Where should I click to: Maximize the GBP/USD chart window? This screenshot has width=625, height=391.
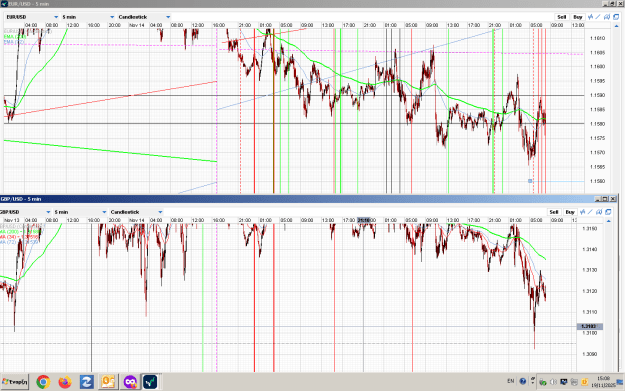click(605, 198)
